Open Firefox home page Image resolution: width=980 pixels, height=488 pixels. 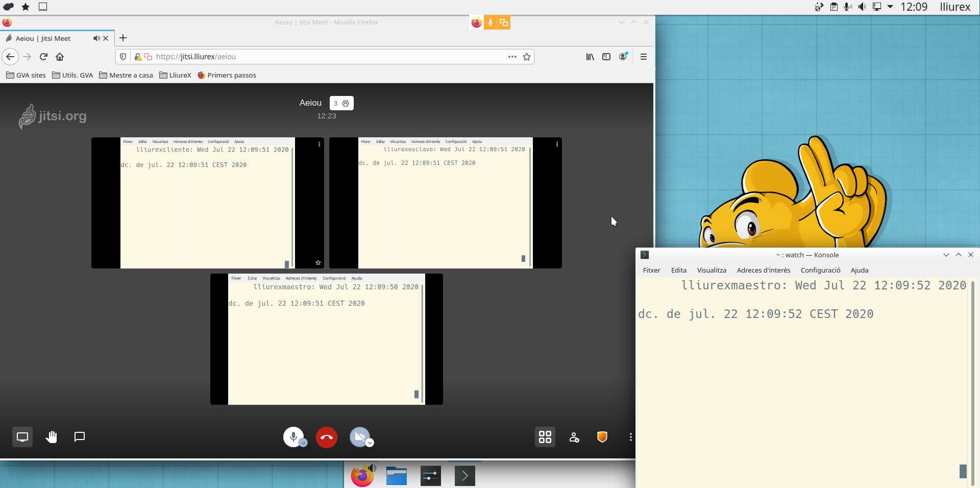click(60, 57)
